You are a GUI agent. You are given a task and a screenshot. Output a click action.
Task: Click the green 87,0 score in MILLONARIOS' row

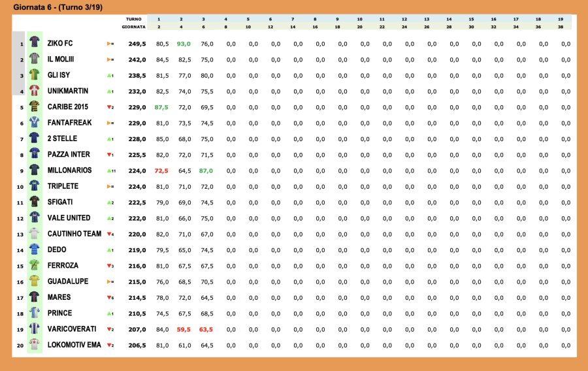[x=206, y=171]
